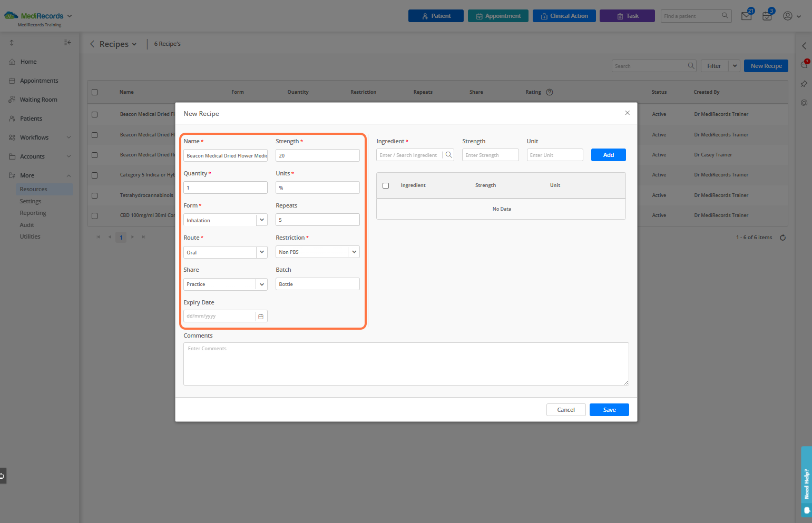The width and height of the screenshot is (812, 523).
Task: Open the mail inbox icon with badge 21
Action: point(747,16)
